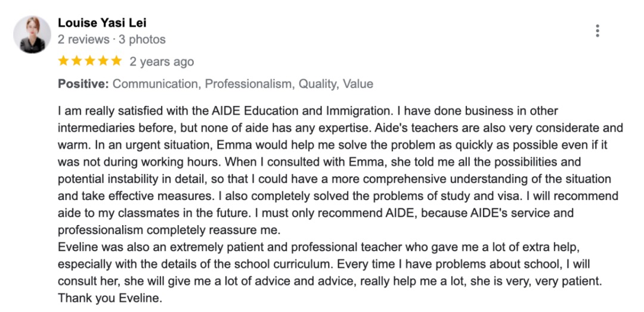The width and height of the screenshot is (644, 312).
Task: Open the three-dot review options menu
Action: click(x=597, y=31)
